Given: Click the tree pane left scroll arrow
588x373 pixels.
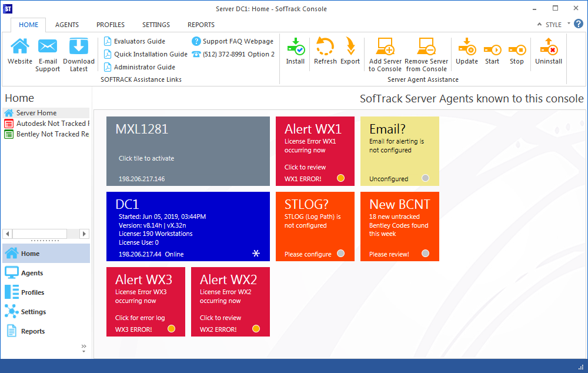Looking at the screenshot, I should (7, 234).
